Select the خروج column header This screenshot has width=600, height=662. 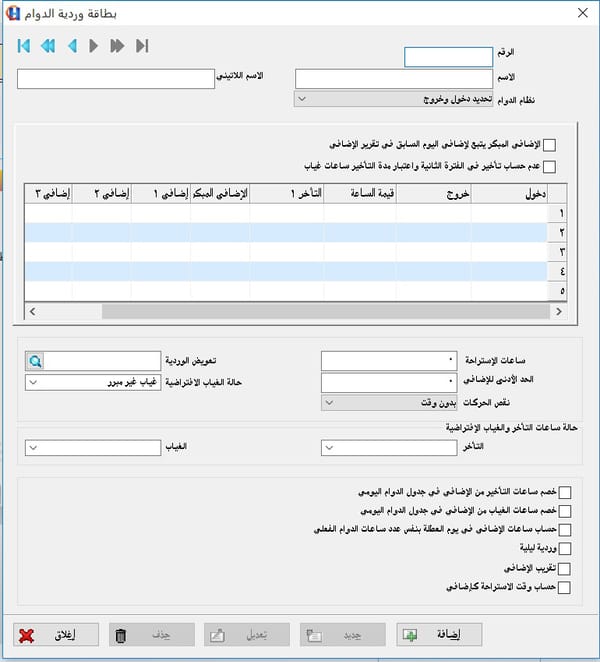point(434,194)
